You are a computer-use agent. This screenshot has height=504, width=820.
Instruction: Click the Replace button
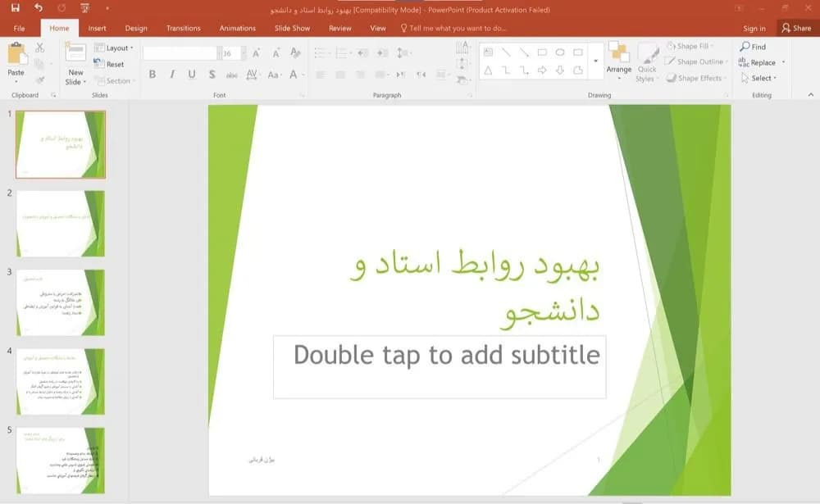point(757,62)
